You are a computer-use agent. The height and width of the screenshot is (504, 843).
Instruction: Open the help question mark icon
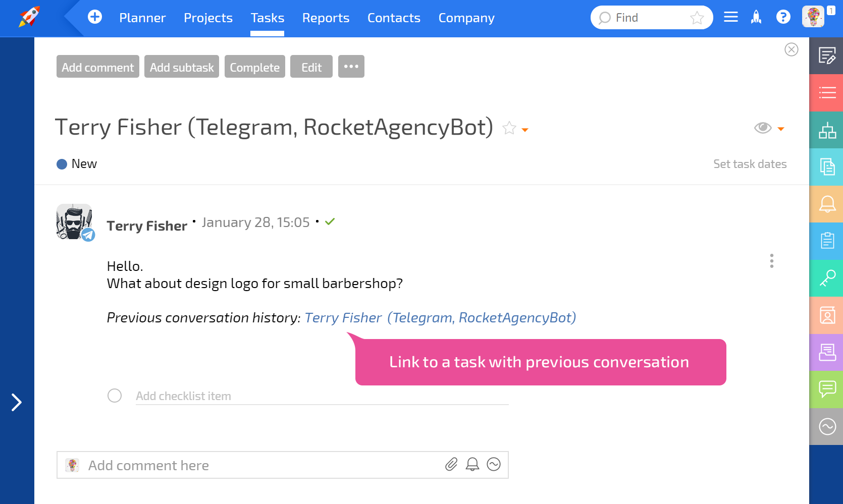tap(783, 17)
